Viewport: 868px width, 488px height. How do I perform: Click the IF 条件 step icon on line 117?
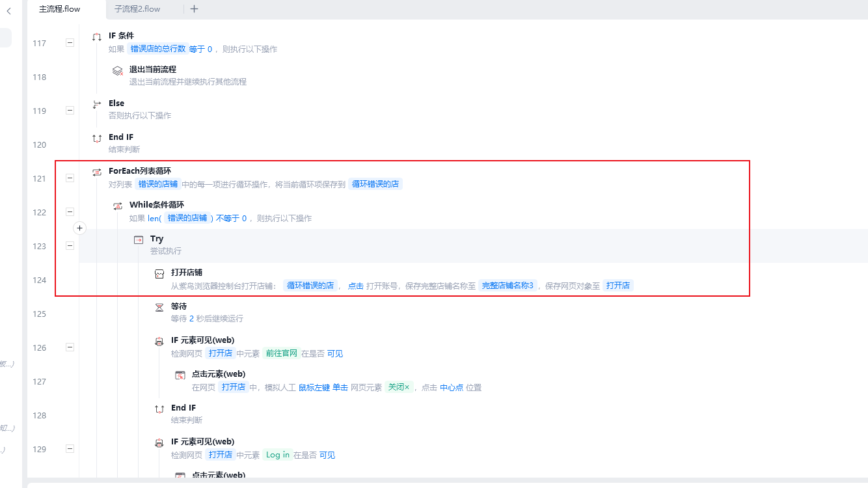(x=97, y=36)
